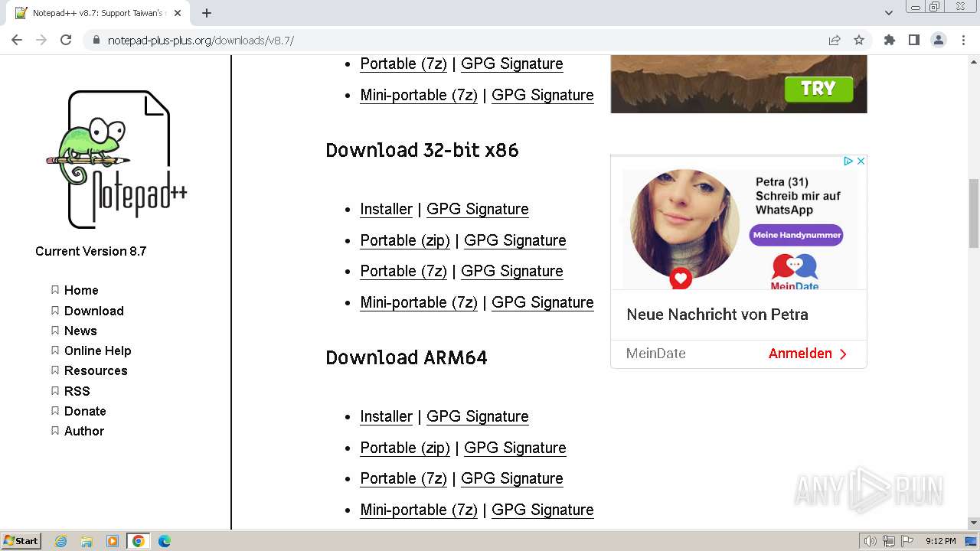Get GPG Signature for 32-bit Portable (zip)
Viewport: 980px width, 551px height.
[x=515, y=240]
